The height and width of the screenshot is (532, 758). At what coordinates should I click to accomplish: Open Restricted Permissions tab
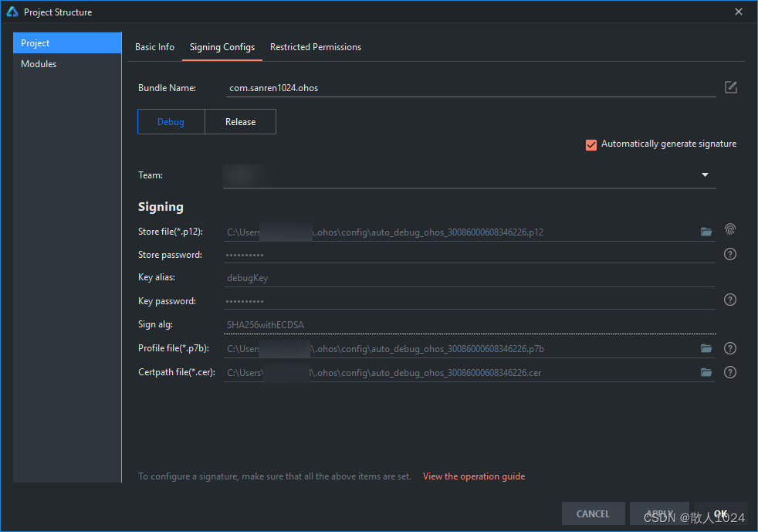click(x=316, y=47)
